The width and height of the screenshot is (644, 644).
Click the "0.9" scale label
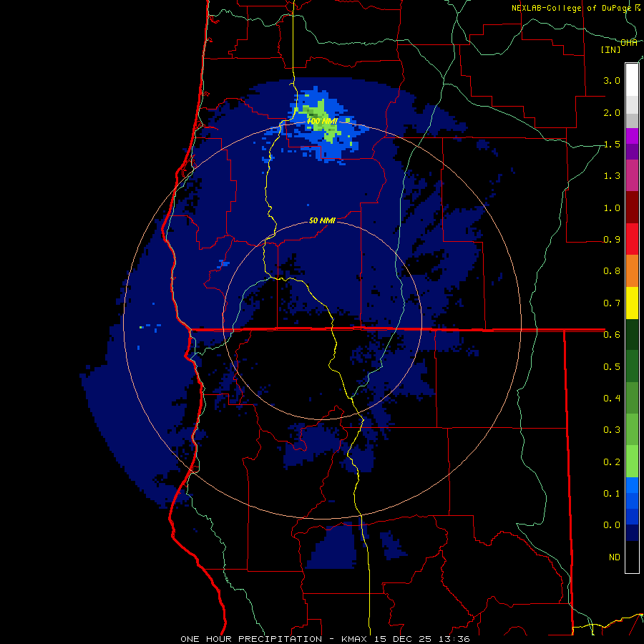612,239
